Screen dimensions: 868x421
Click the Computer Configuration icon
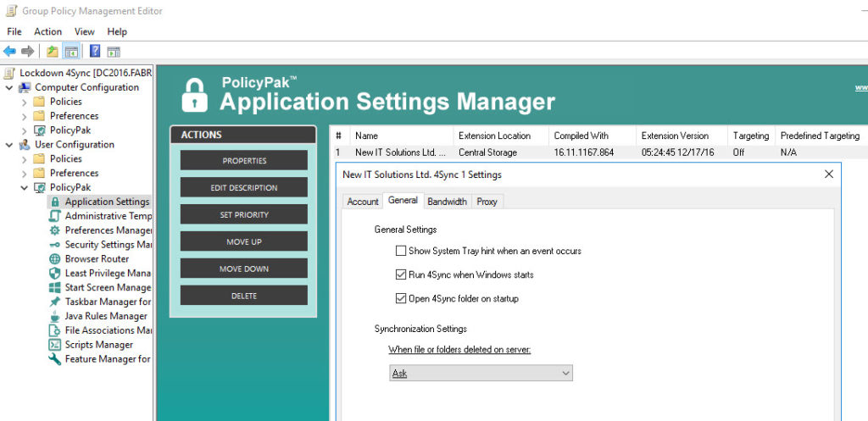pyautogui.click(x=25, y=87)
